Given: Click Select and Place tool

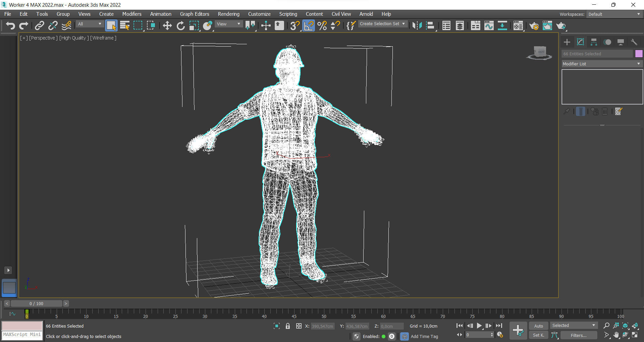Looking at the screenshot, I should coord(208,25).
